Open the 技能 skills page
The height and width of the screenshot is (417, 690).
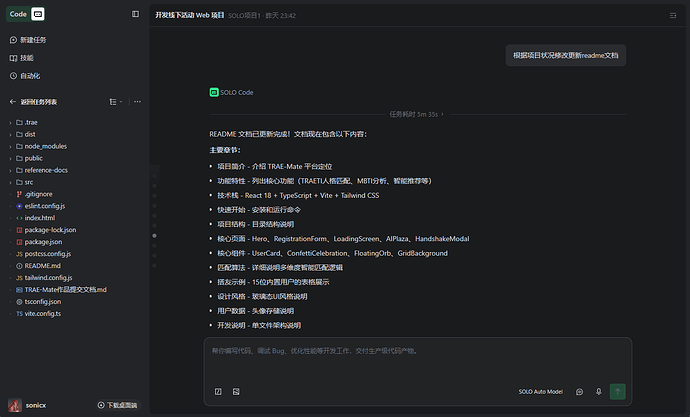pyautogui.click(x=22, y=58)
